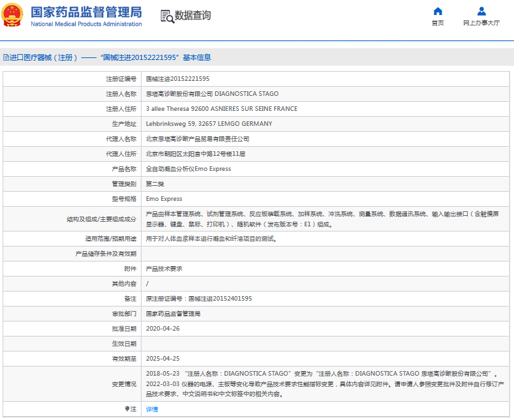
Task: Select change record dated 2018-05-23
Action: tap(322, 374)
